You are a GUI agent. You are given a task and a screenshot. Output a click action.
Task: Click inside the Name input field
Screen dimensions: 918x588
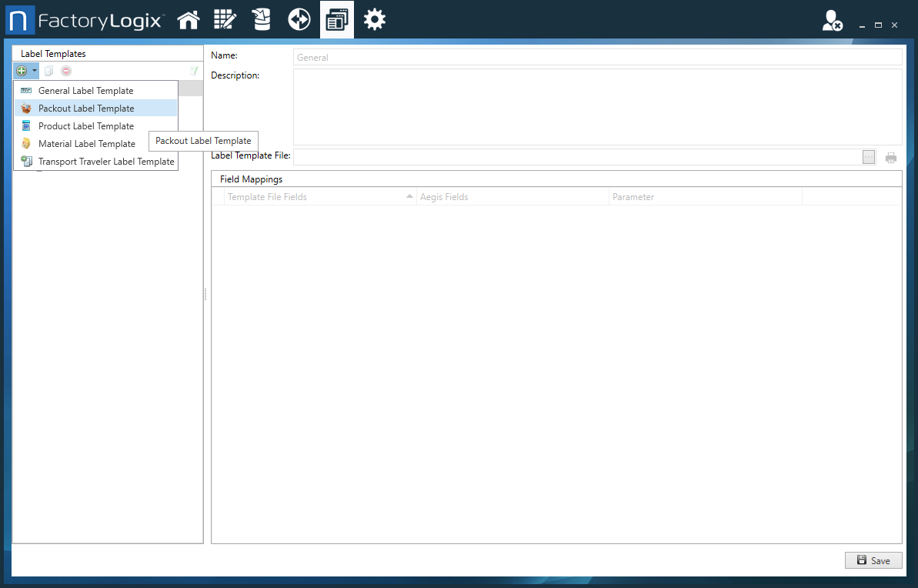click(539, 56)
